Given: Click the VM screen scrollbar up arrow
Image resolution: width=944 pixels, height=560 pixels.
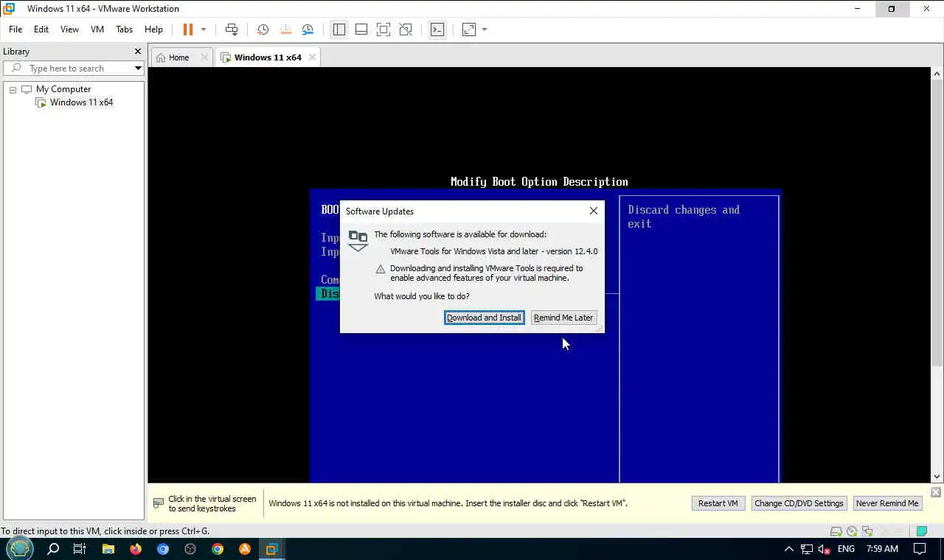Looking at the screenshot, I should click(937, 74).
